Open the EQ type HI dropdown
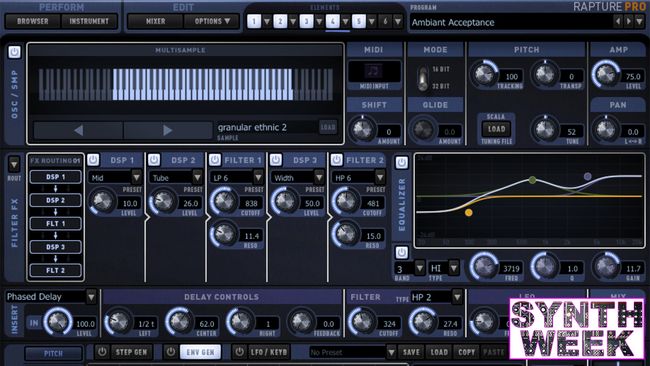The width and height of the screenshot is (650, 366). [454, 268]
